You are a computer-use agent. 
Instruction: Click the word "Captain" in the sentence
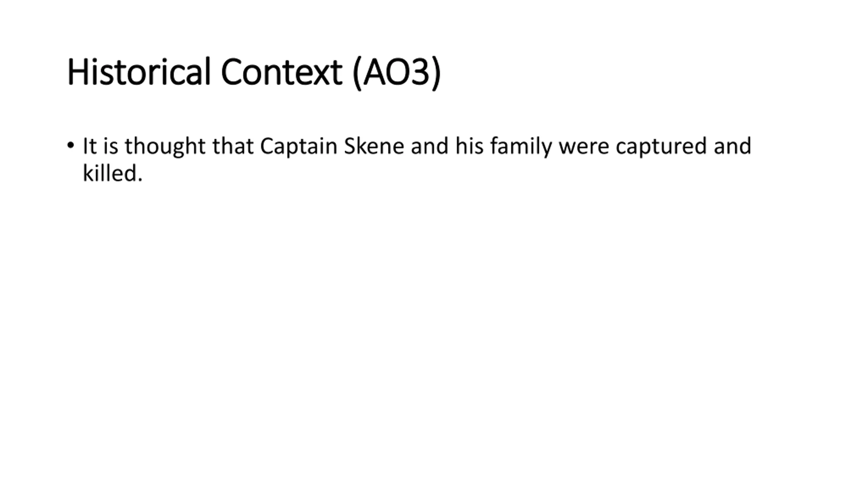(x=299, y=147)
